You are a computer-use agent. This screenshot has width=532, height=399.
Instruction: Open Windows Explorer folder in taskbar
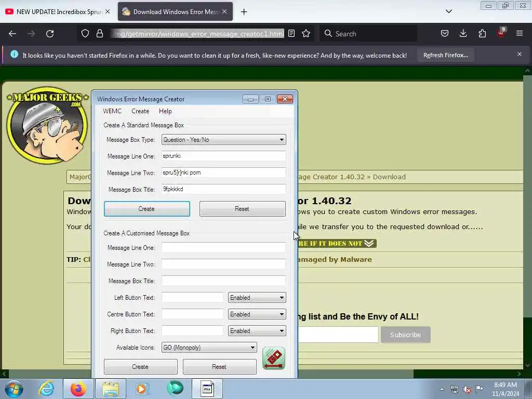click(111, 389)
